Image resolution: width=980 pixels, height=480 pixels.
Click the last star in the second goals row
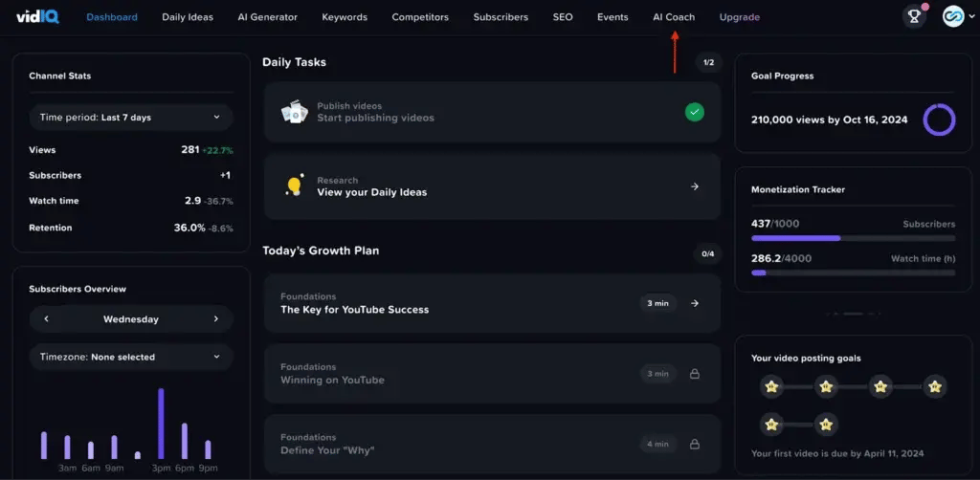point(826,424)
